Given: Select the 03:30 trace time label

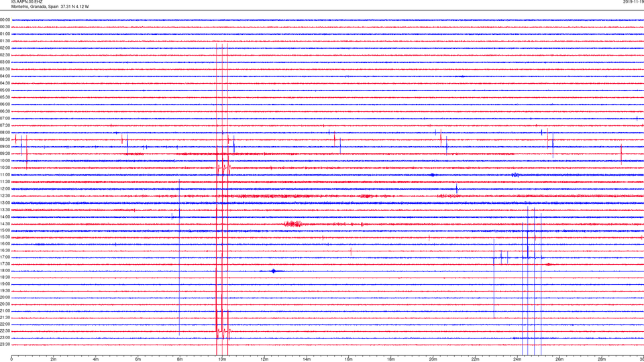Looking at the screenshot, I should (x=5, y=69).
